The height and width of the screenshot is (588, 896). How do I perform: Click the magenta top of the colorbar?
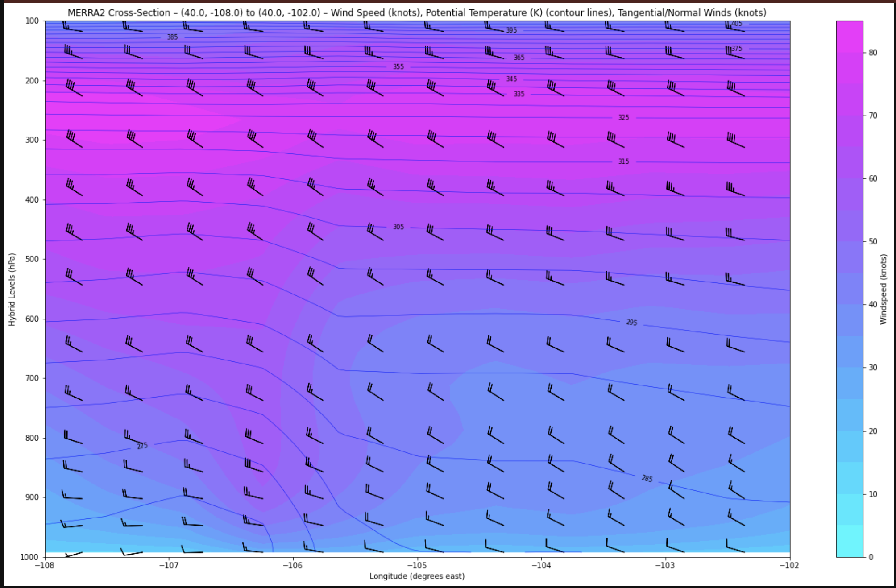(850, 36)
